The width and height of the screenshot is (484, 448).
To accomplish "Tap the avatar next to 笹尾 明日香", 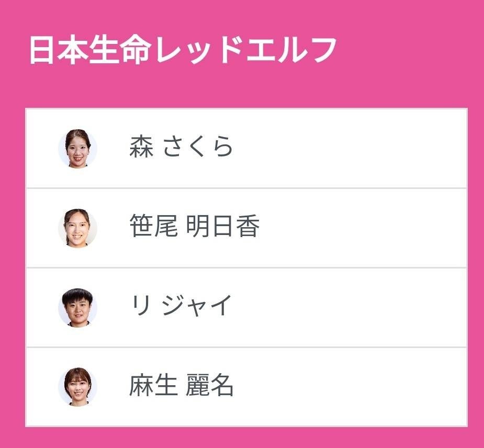I will tap(77, 228).
